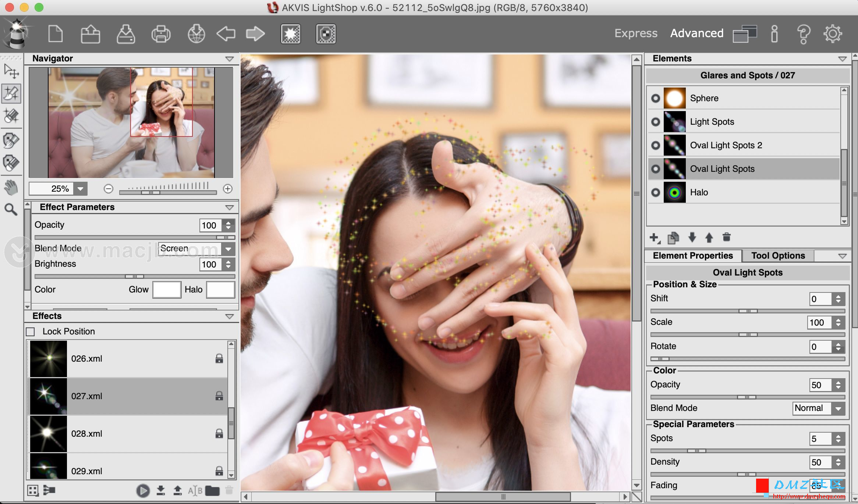
Task: Select the star brush tool
Action: [11, 94]
